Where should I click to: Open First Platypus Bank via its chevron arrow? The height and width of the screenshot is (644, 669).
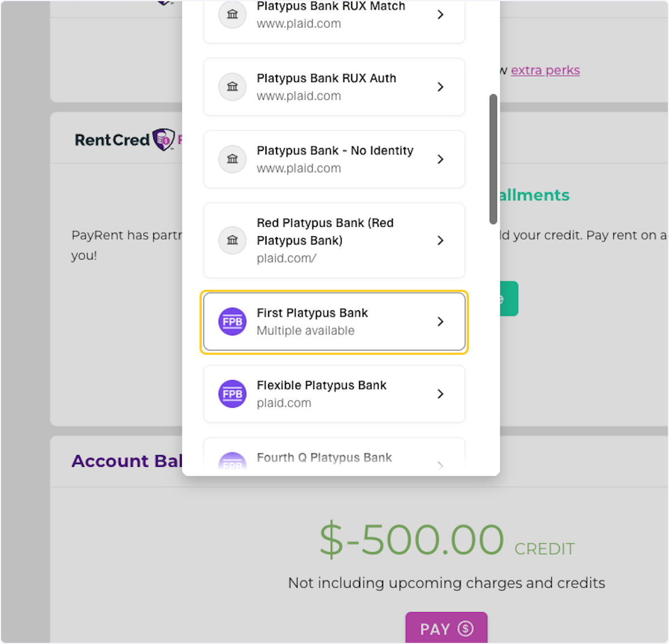(440, 321)
